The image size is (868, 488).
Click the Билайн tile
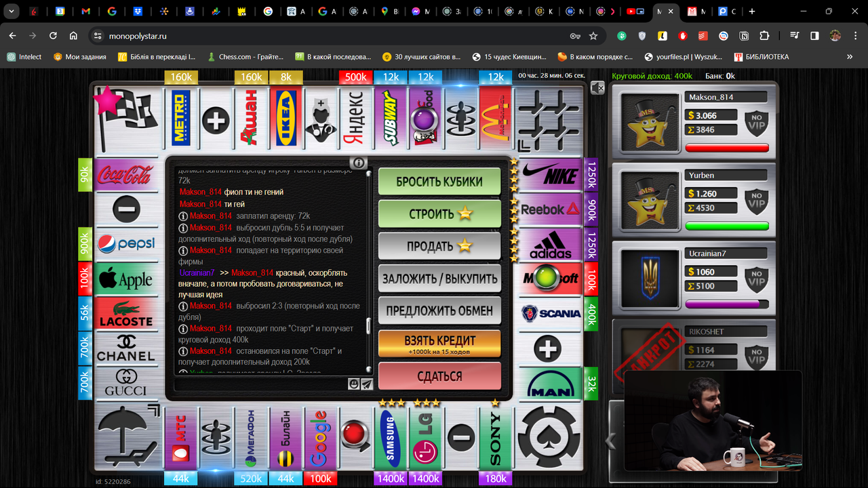(285, 438)
